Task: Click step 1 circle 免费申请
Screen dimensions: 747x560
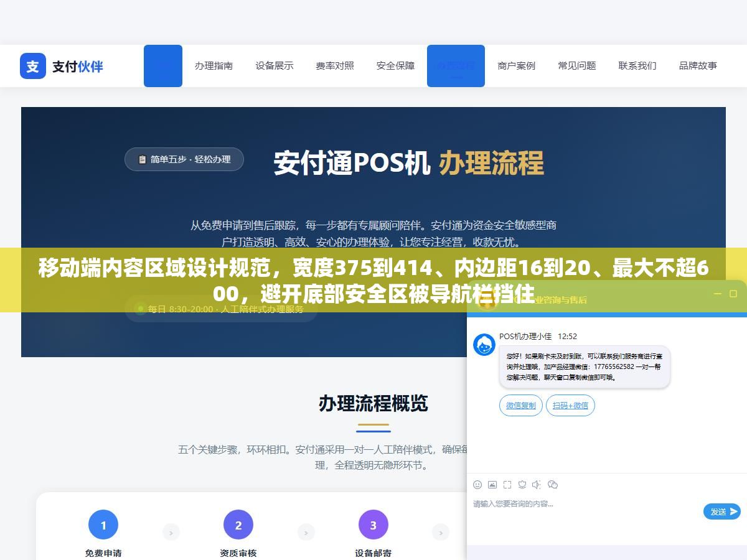Action: (x=103, y=525)
